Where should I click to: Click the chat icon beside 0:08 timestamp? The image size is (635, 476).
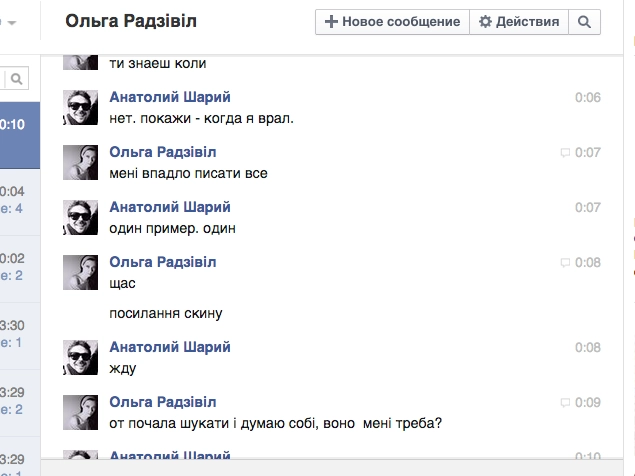click(566, 263)
